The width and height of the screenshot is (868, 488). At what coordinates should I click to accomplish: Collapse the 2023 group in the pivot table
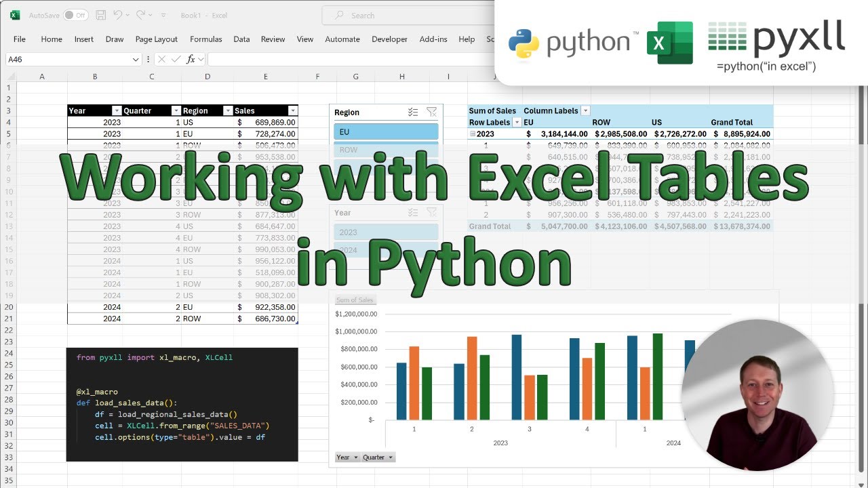(473, 134)
